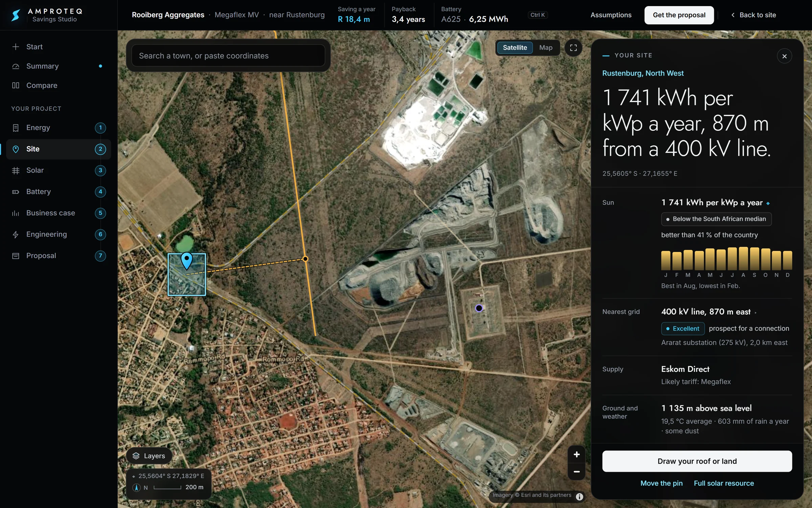Click the sun info diamond icon
Image resolution: width=812 pixels, height=508 pixels.
(768, 203)
